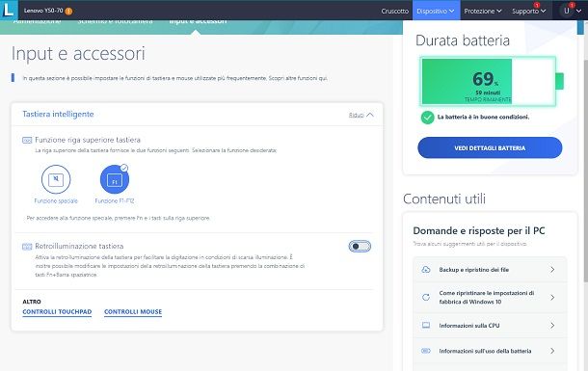Click the orange warning badge beside Lenovo Y50-70

tap(68, 12)
